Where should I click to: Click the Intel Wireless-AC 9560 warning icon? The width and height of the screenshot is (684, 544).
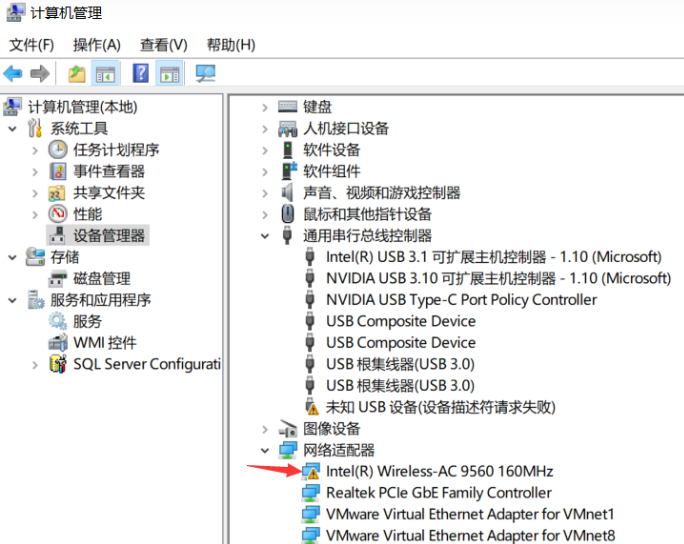tap(311, 471)
